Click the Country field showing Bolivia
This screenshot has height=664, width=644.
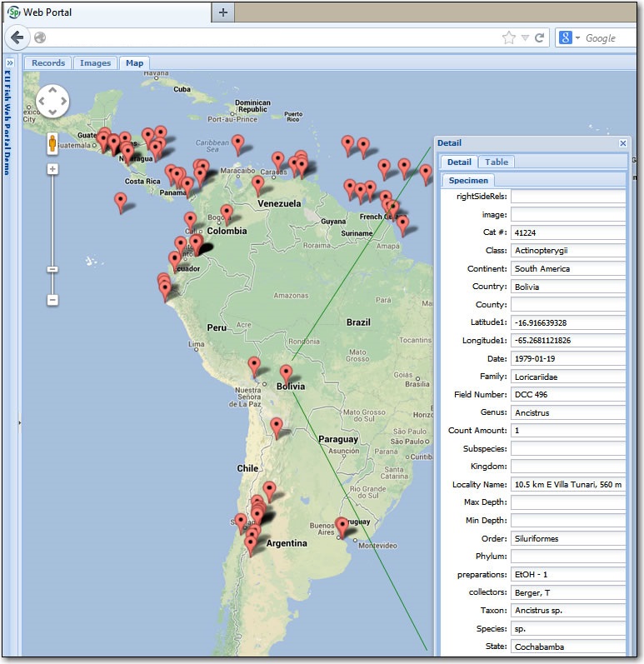click(567, 287)
